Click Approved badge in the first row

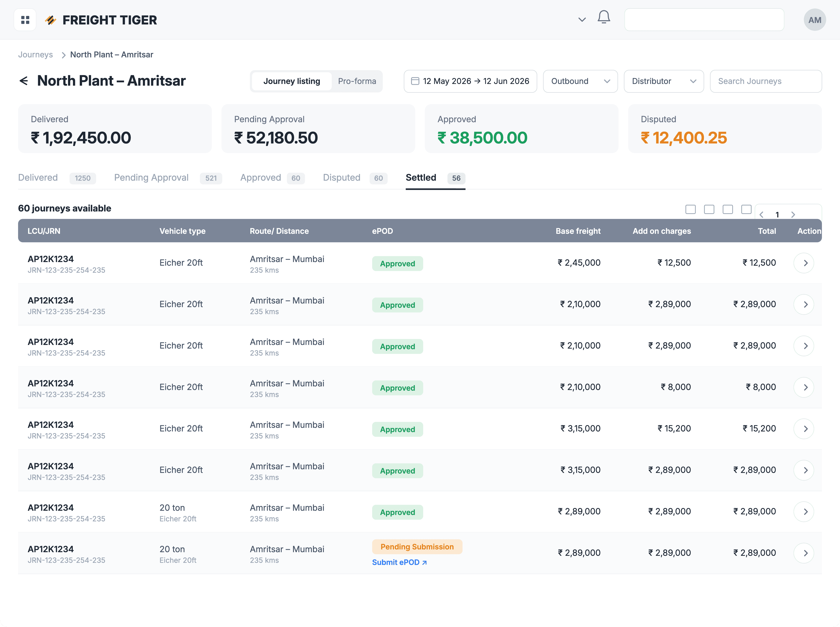397,264
